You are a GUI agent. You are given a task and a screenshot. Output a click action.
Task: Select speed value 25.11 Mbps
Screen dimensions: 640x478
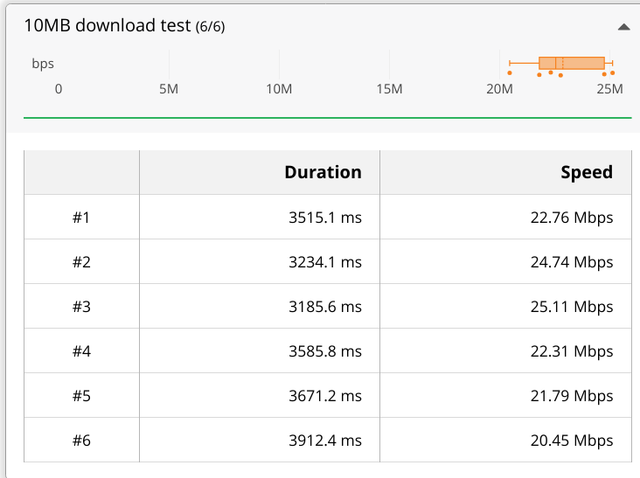coord(571,307)
